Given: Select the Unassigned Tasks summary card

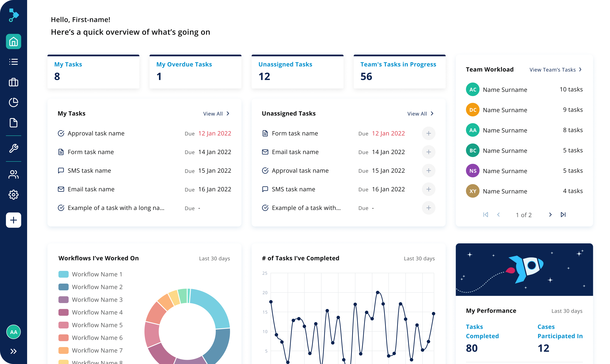Looking at the screenshot, I should click(x=297, y=71).
